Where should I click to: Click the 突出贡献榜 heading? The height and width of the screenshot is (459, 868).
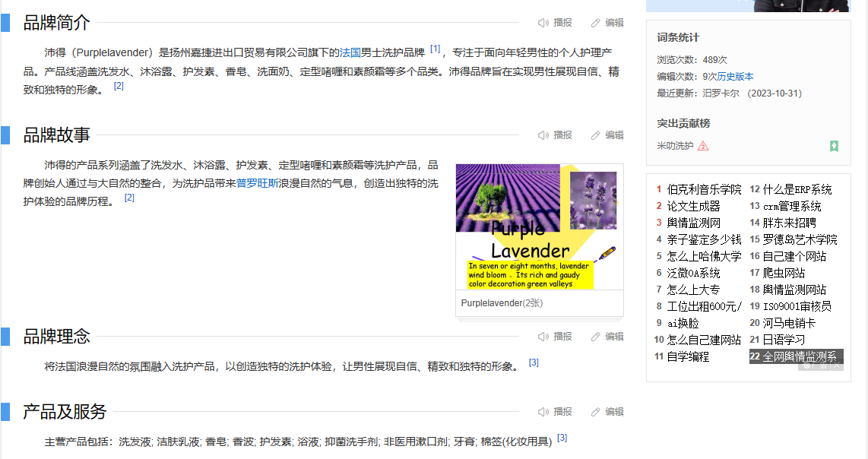(683, 123)
